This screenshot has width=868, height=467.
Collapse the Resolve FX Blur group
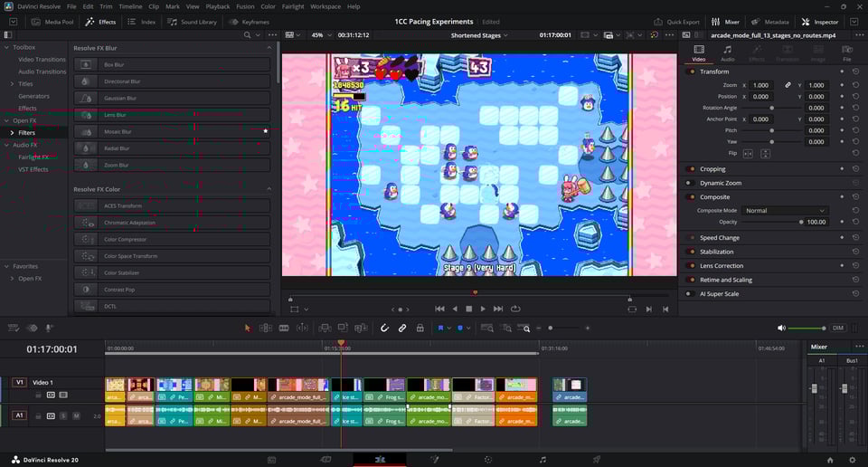point(269,48)
